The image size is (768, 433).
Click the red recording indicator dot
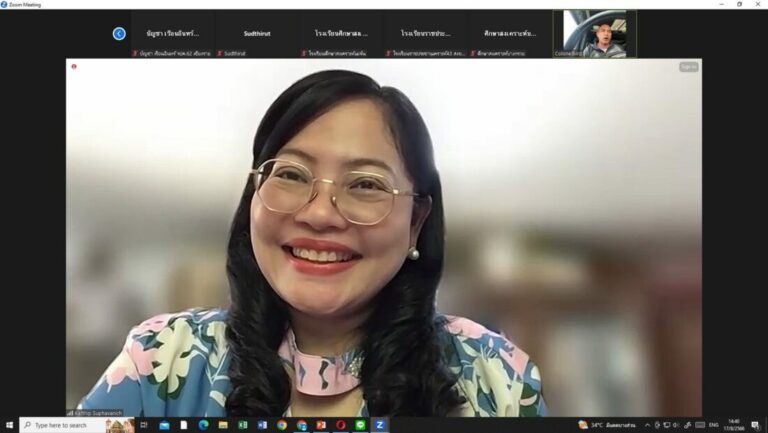tap(74, 66)
